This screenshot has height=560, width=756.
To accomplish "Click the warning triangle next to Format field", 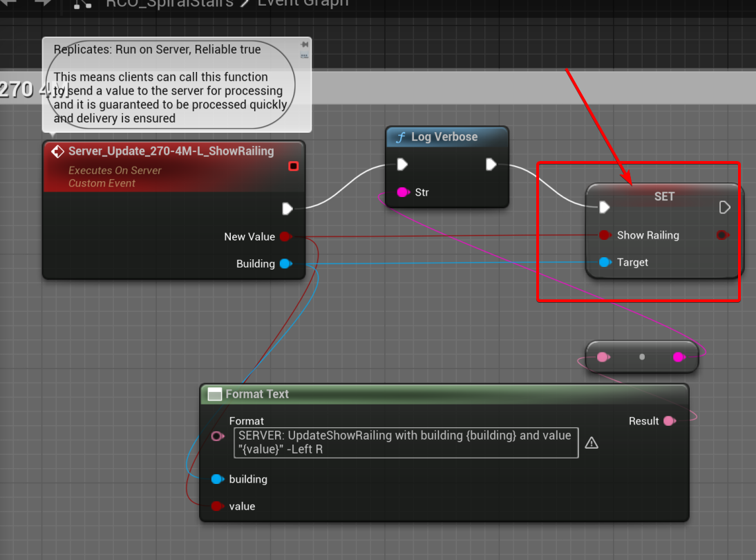I will click(x=592, y=442).
